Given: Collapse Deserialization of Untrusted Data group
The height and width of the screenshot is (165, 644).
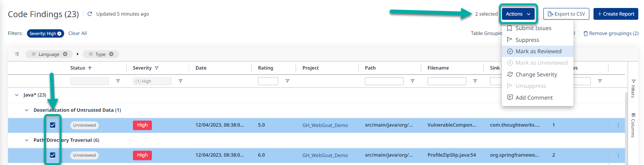Looking at the screenshot, I should tap(27, 110).
